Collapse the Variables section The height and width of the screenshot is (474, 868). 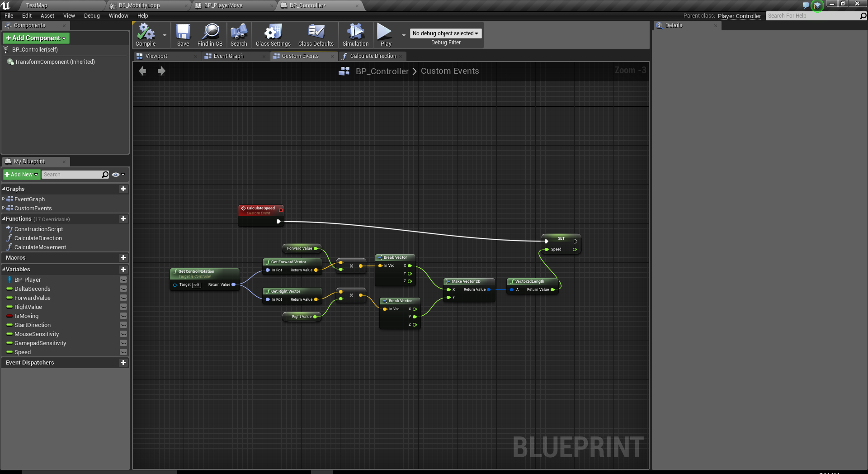pos(4,270)
